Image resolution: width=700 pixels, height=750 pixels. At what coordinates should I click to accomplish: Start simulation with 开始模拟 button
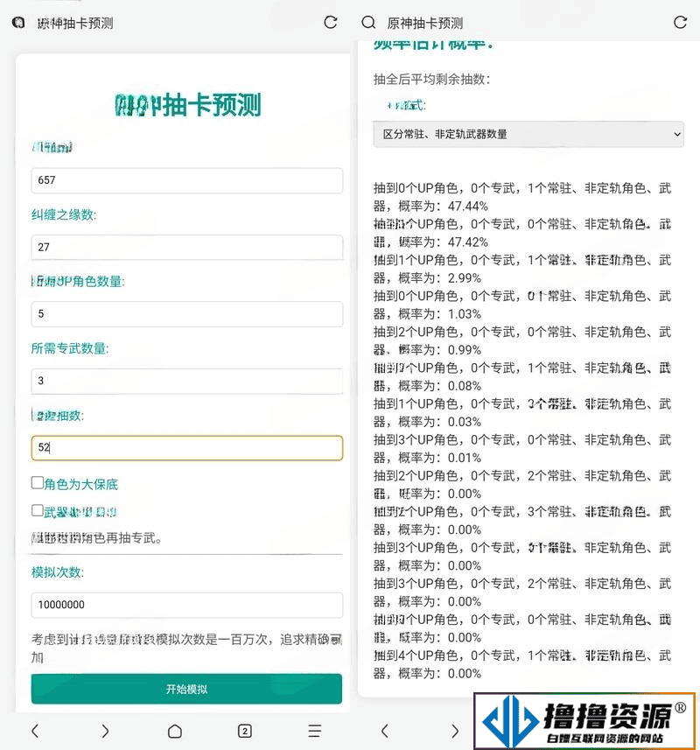(x=186, y=689)
